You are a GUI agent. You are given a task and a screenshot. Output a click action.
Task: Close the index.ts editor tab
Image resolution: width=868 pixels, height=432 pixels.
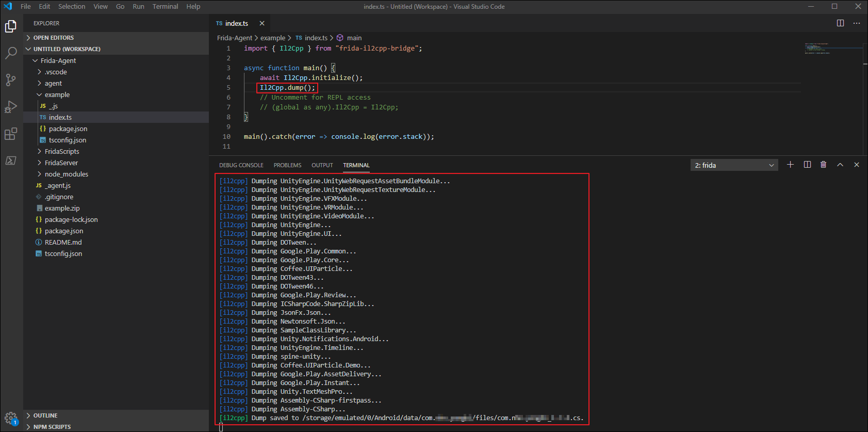(262, 23)
